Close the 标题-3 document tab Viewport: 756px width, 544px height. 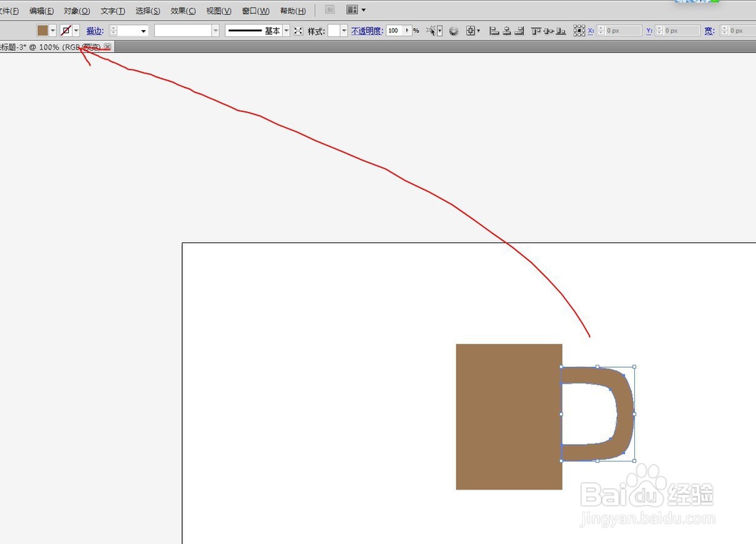[x=107, y=47]
